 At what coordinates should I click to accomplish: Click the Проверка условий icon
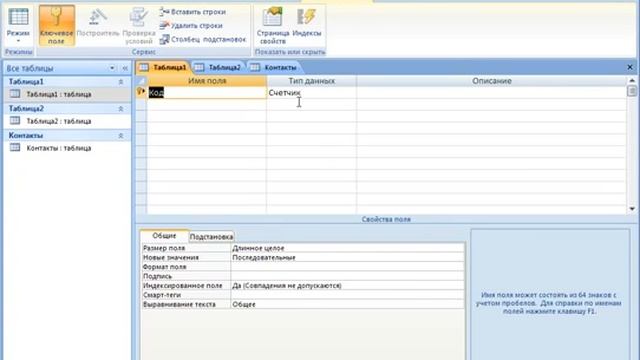pos(139,17)
